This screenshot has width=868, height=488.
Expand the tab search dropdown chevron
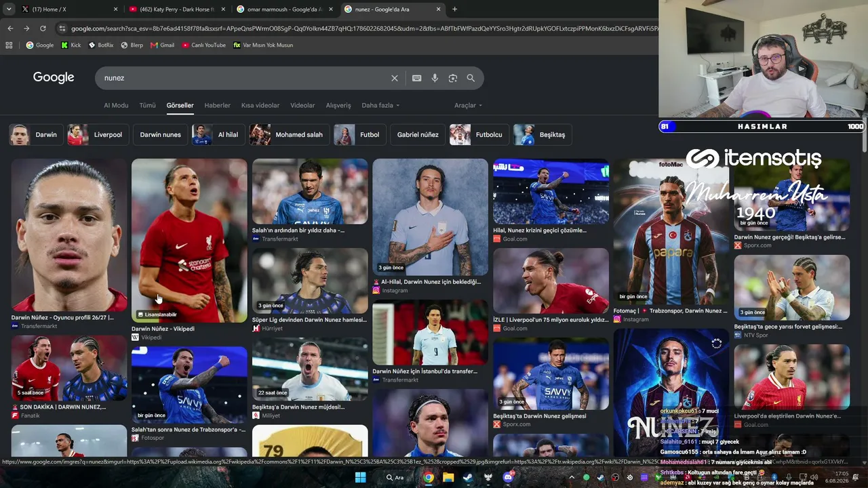pos(9,9)
